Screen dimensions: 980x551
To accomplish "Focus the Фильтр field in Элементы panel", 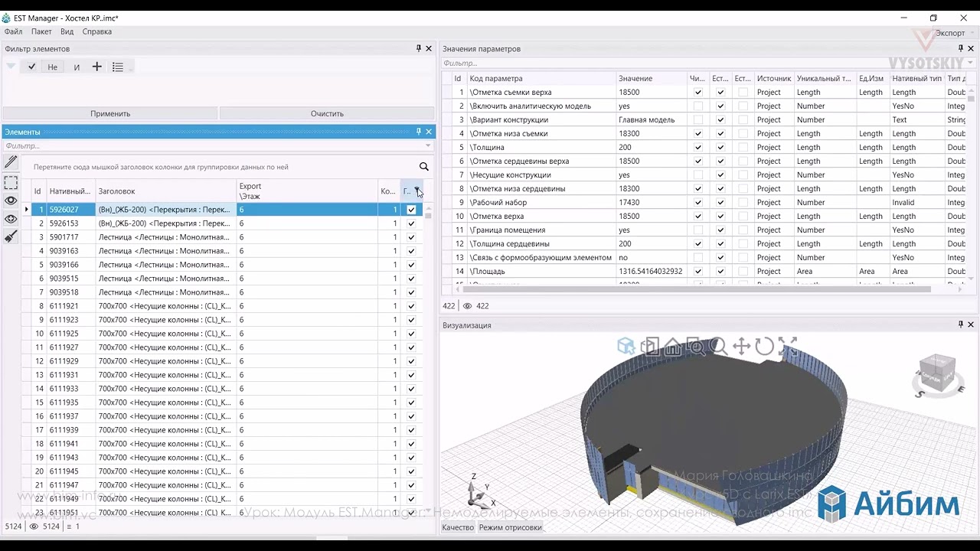I will point(214,145).
